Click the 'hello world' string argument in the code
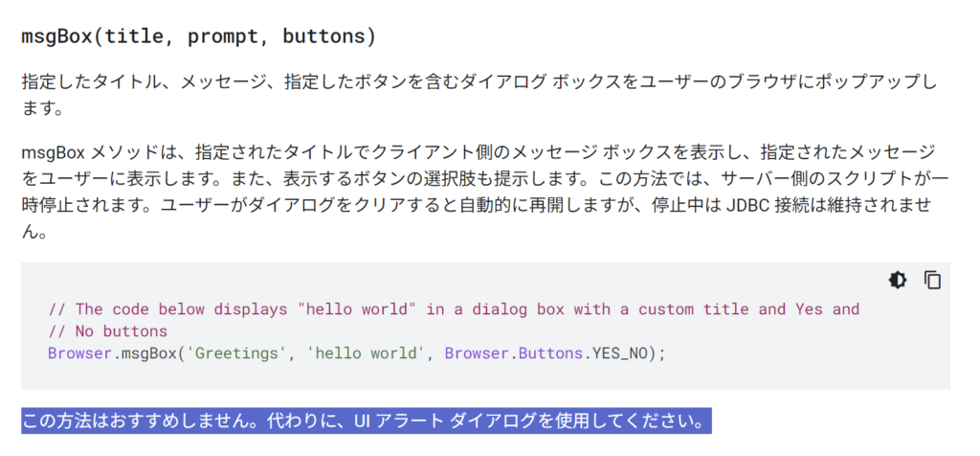 tap(365, 353)
